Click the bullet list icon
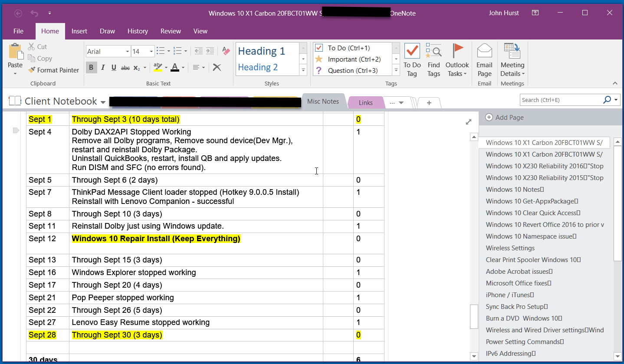Screen dimensions: 624x364 click(160, 51)
